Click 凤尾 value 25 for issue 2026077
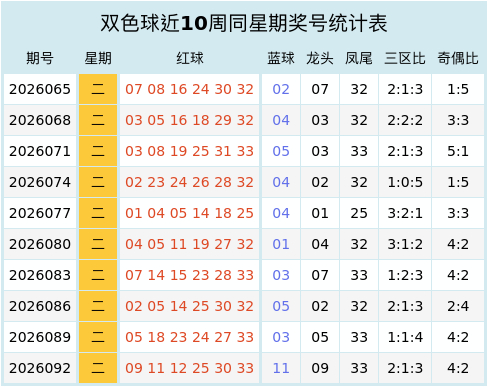The height and width of the screenshot is (387, 488). tap(359, 213)
